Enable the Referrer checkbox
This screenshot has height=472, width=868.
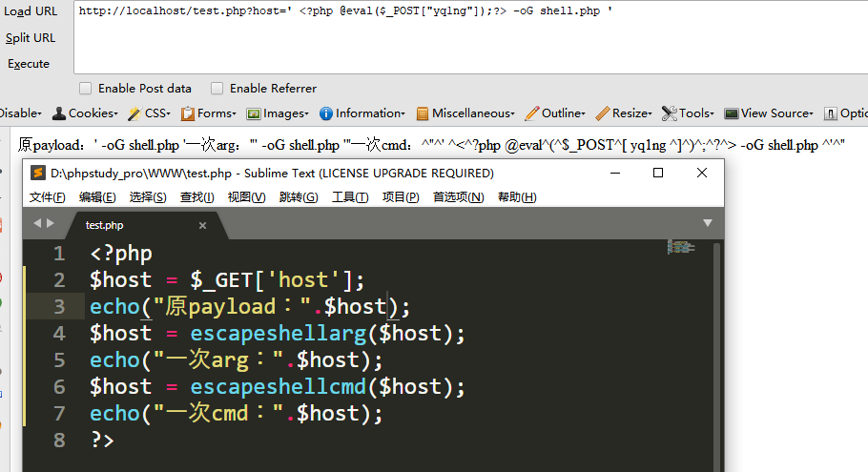(x=217, y=88)
